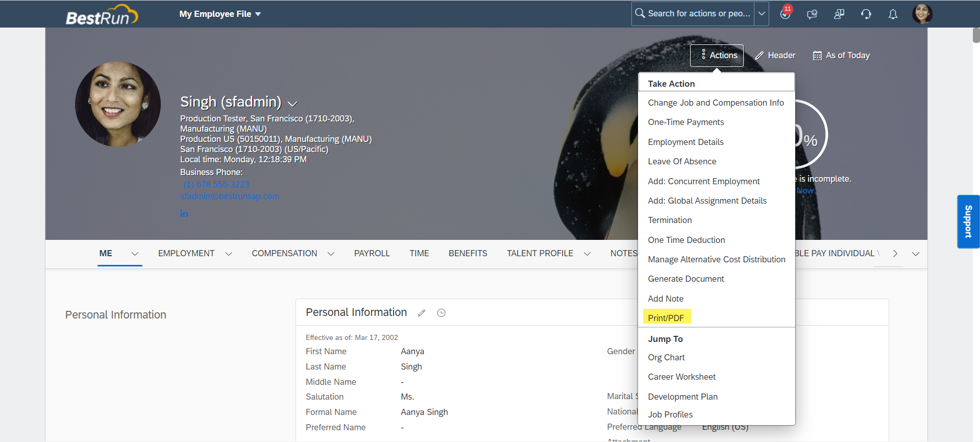Click the employee profile photo

118,104
